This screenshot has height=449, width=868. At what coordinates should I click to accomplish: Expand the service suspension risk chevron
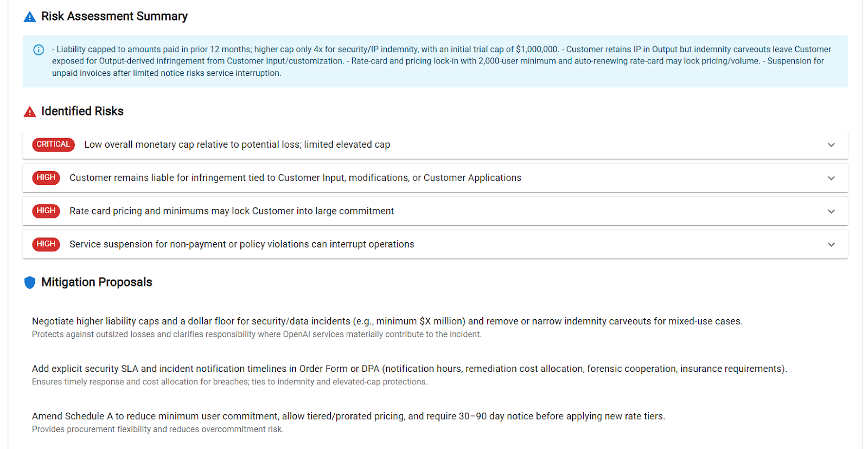[x=831, y=244]
